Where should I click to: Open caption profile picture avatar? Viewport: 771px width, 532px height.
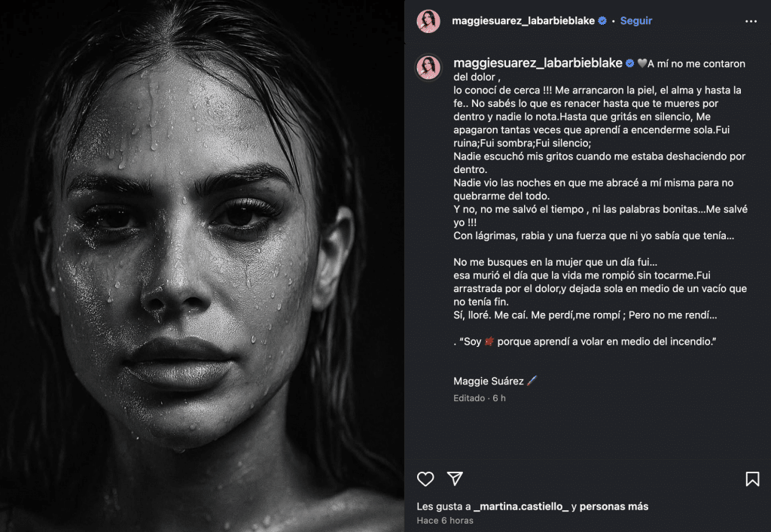428,67
